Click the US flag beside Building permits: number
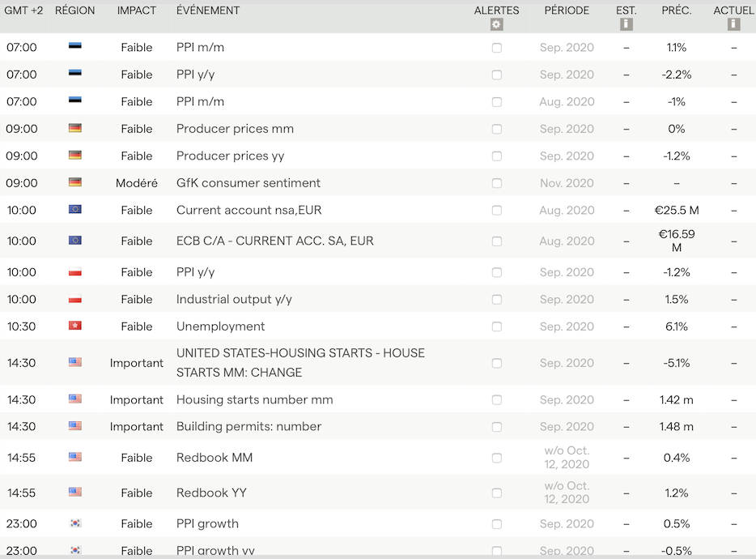Viewport: 756px width, 559px height. 75,426
